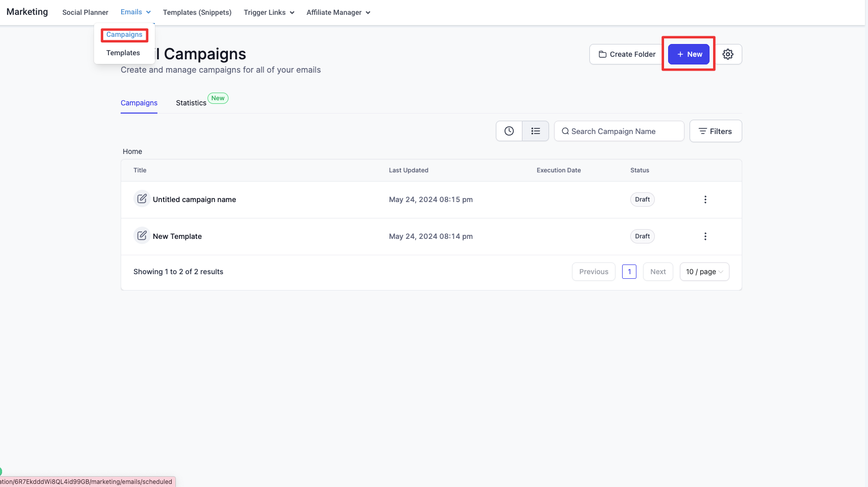Open three-dot menu for Untitled campaign name

705,200
